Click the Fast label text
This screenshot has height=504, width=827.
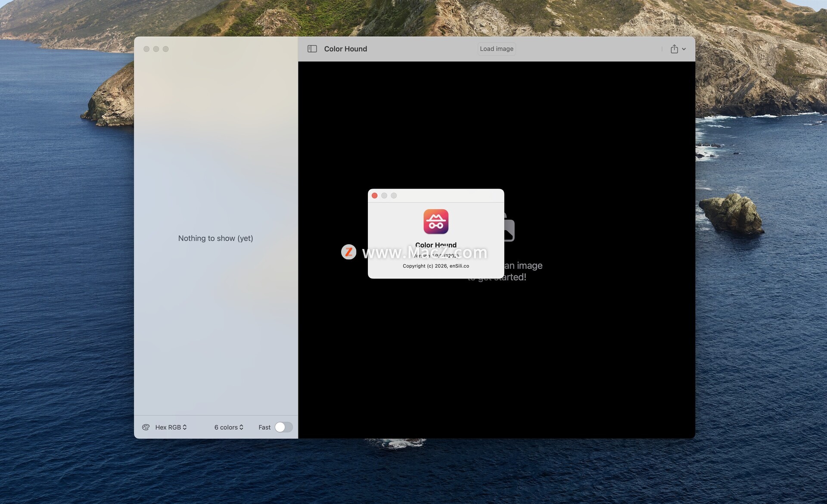(x=264, y=427)
